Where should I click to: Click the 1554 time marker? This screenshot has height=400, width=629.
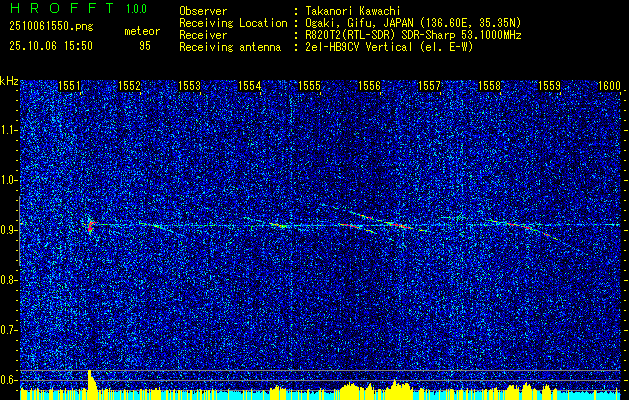tap(250, 86)
